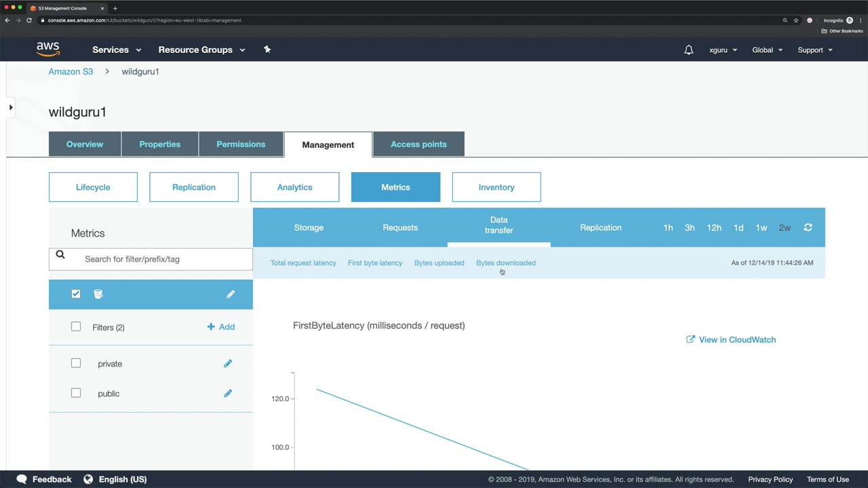The height and width of the screenshot is (488, 868).
Task: Show First byte latency chart
Action: (x=375, y=263)
